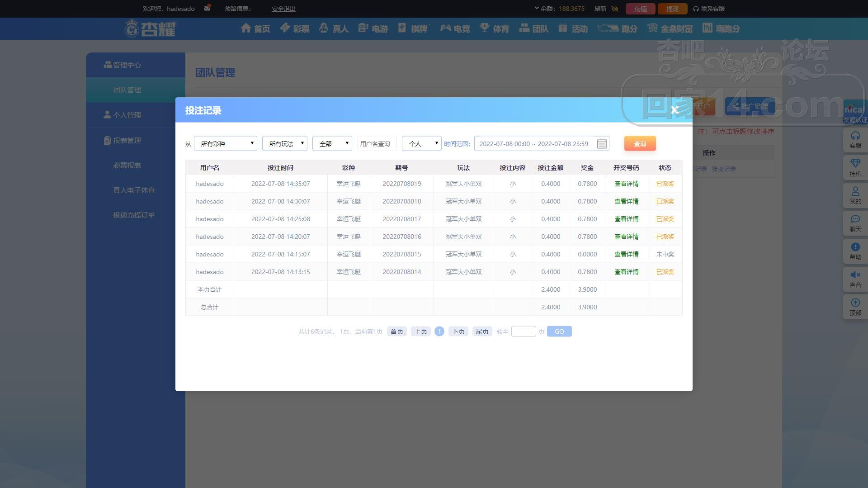Go to 首页 home nav item
868x488 pixels.
255,28
